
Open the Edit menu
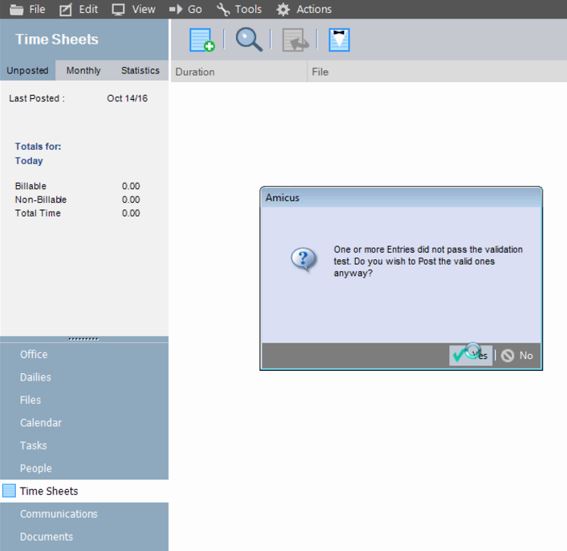click(78, 9)
